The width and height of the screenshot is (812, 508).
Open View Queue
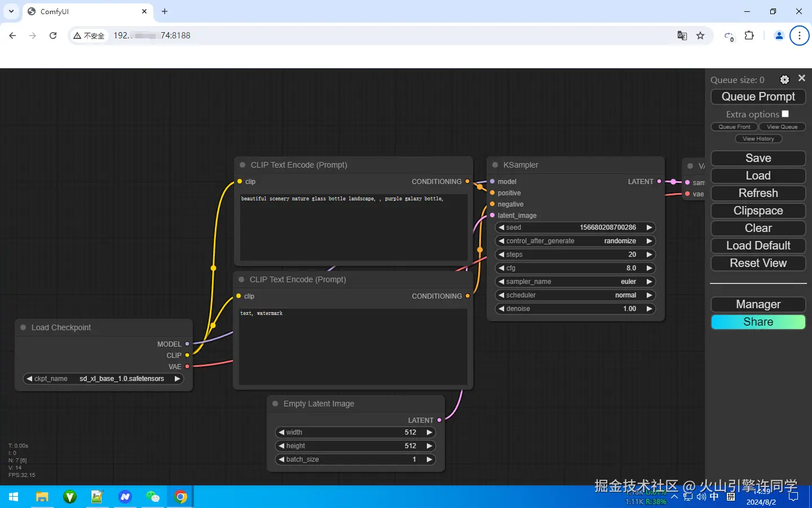tap(782, 127)
